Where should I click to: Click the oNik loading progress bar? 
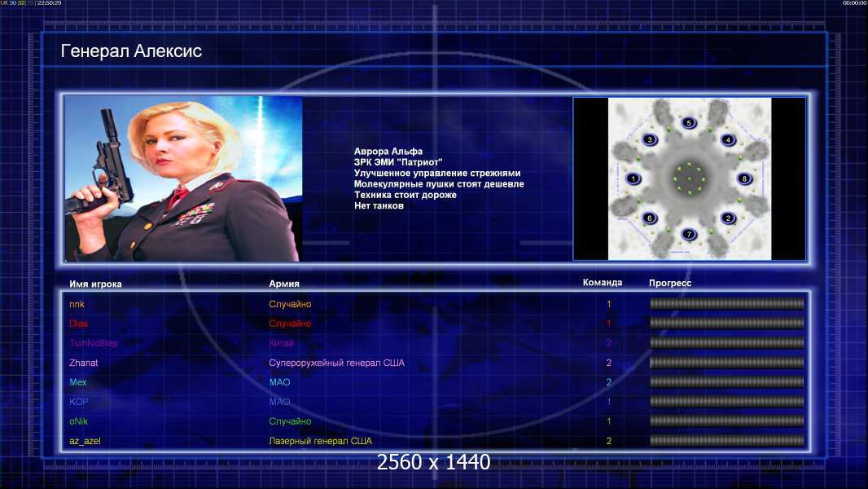pyautogui.click(x=727, y=421)
